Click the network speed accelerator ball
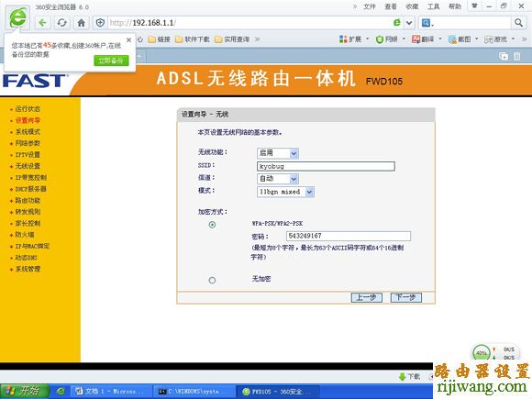Image resolution: width=532 pixels, height=399 pixels. [482, 353]
